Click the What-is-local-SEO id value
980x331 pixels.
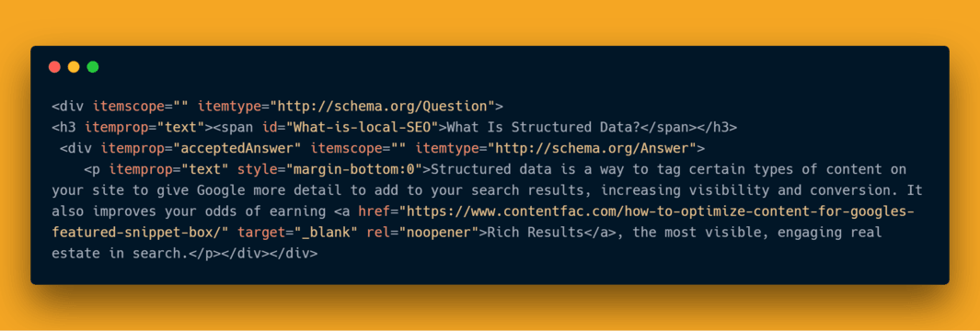(x=363, y=128)
